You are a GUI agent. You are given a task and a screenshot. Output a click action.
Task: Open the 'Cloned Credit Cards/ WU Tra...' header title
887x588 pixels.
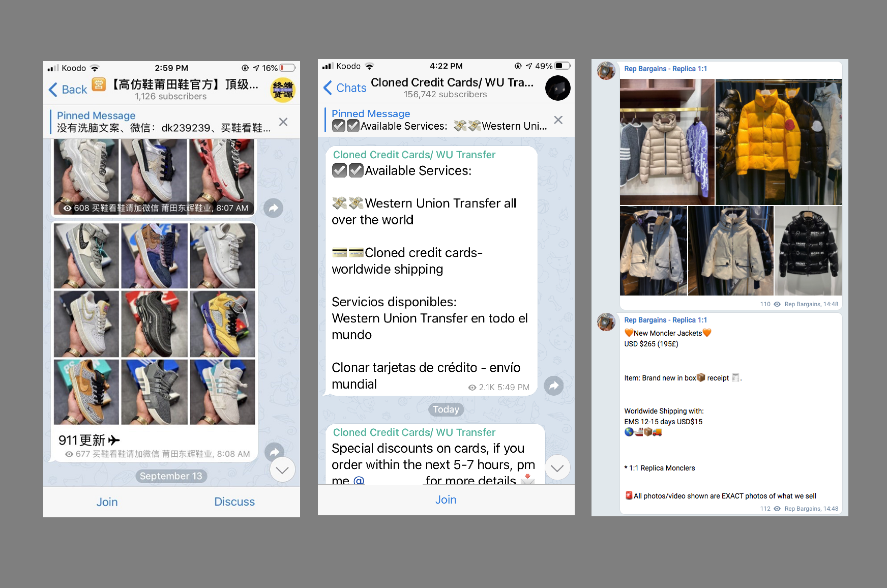click(452, 82)
